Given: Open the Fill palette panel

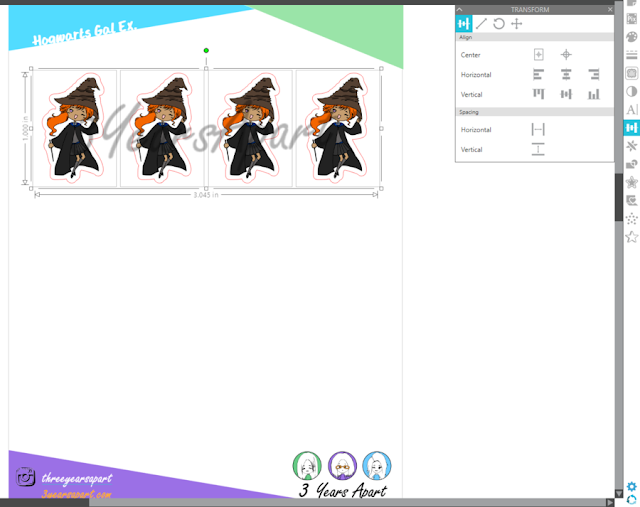Looking at the screenshot, I should pyautogui.click(x=632, y=37).
